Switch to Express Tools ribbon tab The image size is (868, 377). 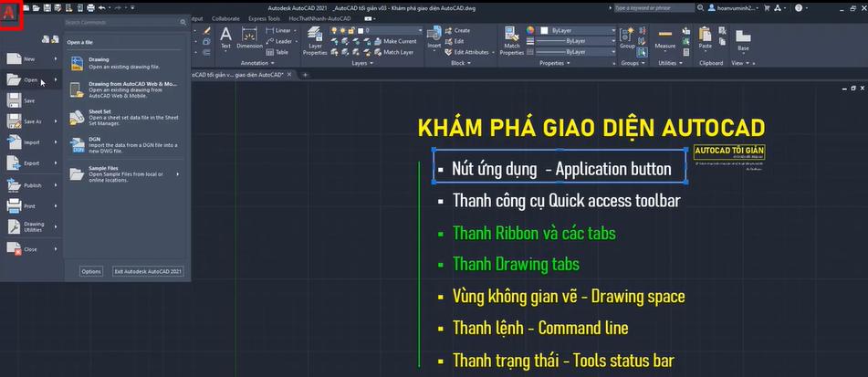(x=264, y=18)
